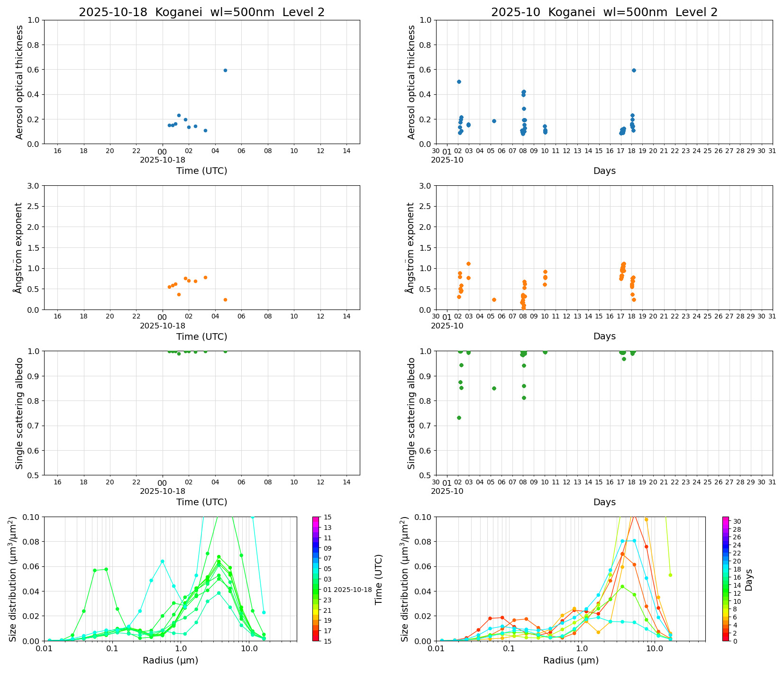Click the Single scattering albedo y-axis label in daily plot

(x=19, y=413)
